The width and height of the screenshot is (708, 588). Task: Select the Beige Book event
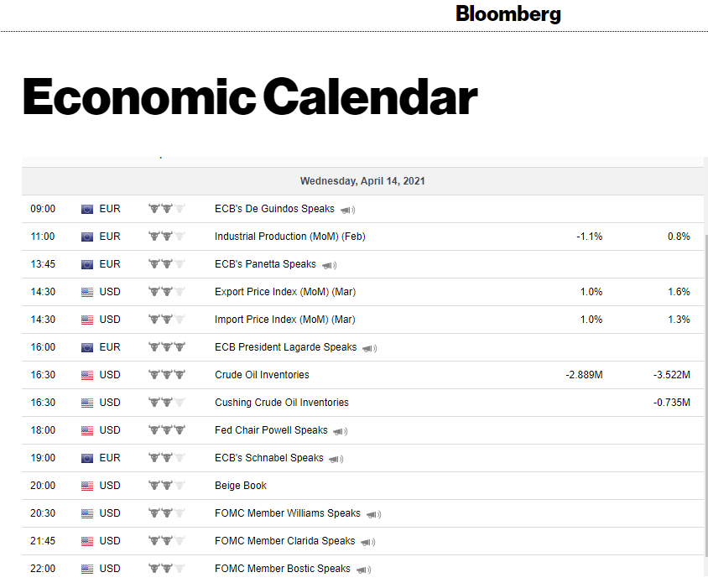(241, 486)
